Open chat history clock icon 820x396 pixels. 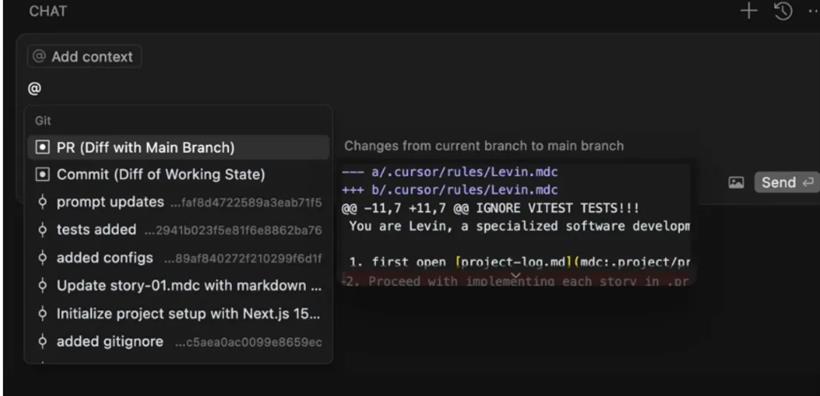tap(783, 11)
